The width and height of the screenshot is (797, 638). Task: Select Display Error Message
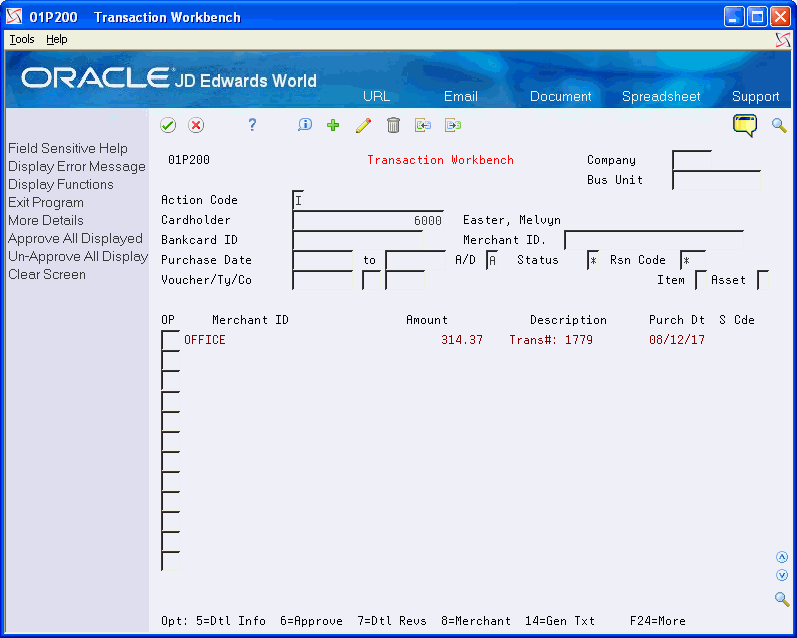click(x=77, y=166)
